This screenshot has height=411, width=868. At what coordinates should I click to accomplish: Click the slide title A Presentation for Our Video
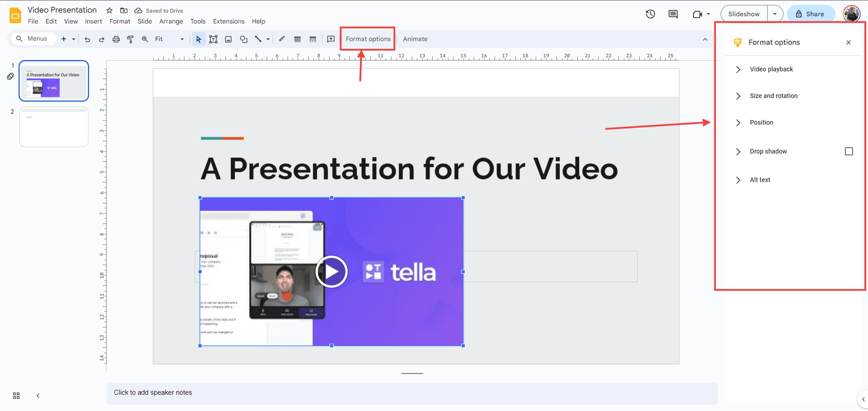click(x=409, y=169)
